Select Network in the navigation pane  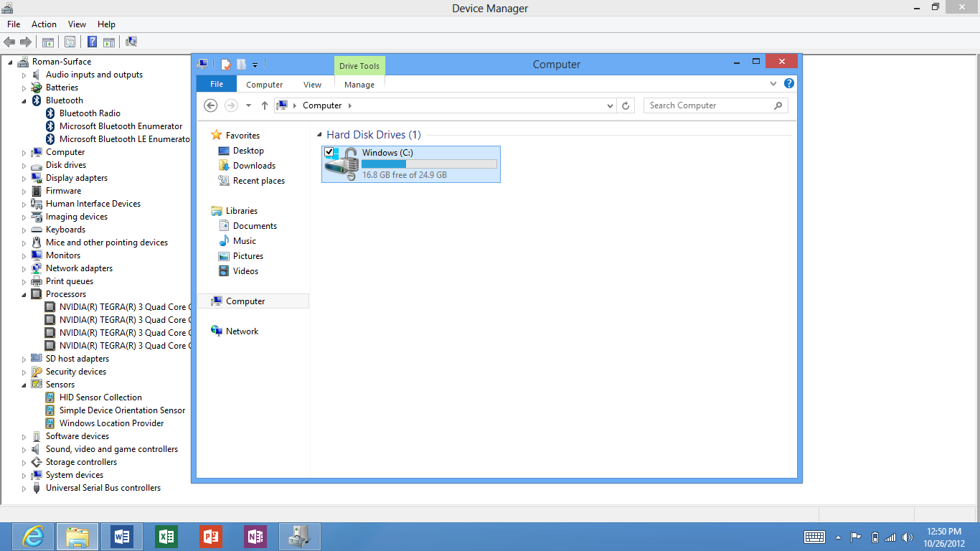click(x=242, y=331)
